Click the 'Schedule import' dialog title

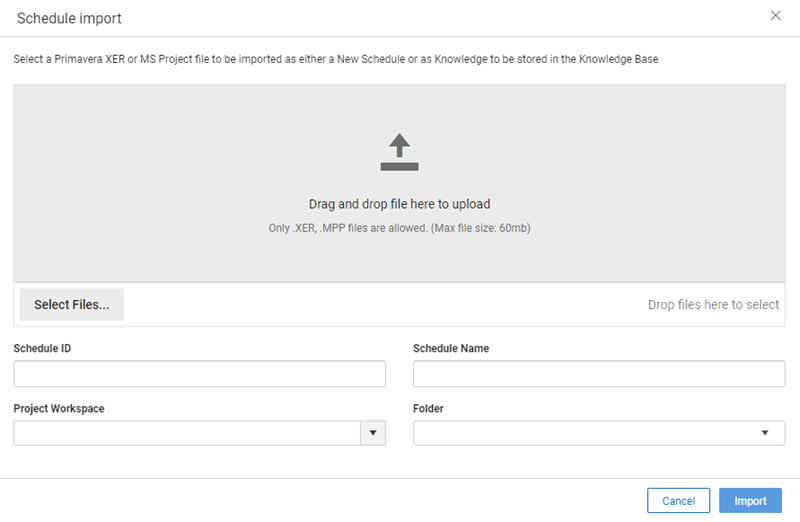(x=69, y=18)
